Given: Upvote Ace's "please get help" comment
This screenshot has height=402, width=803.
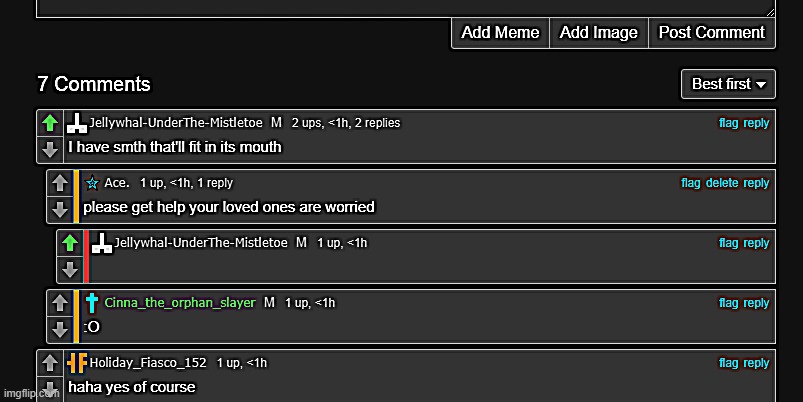Looking at the screenshot, I should tap(60, 183).
